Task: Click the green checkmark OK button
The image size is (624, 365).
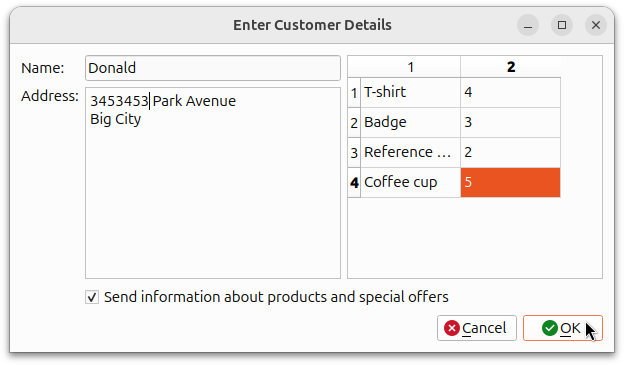Action: 563,328
